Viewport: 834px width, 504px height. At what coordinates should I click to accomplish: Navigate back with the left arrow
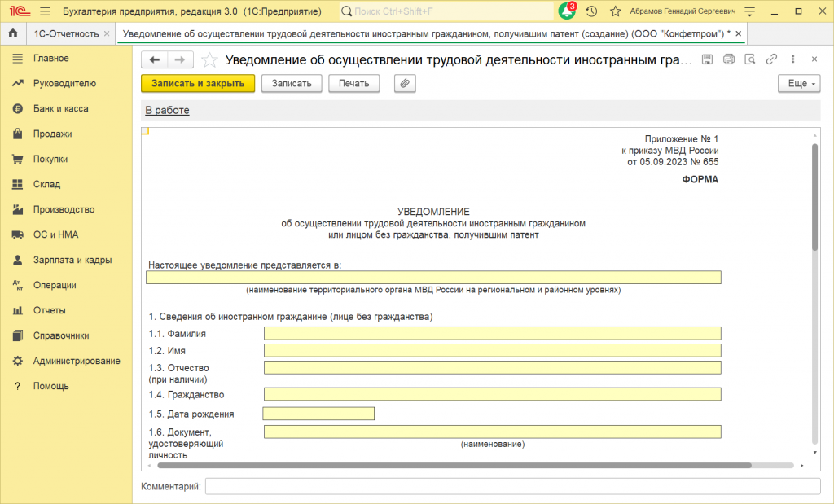tap(155, 59)
